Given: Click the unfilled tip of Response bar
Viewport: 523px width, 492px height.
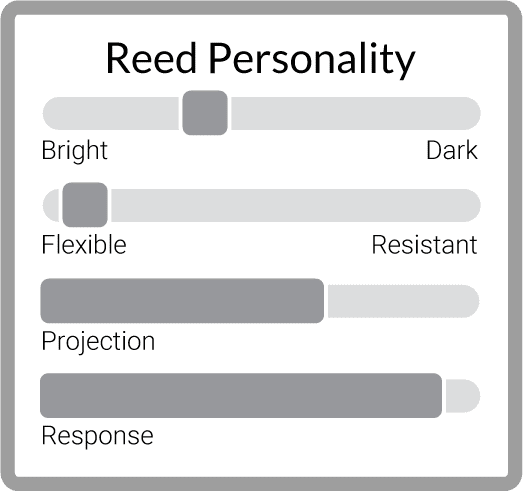Looking at the screenshot, I should (463, 396).
